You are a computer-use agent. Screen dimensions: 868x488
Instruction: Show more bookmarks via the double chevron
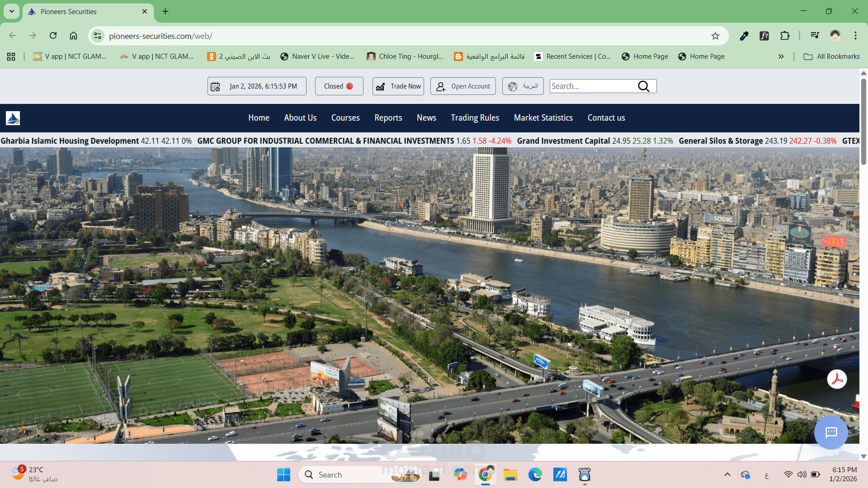pos(781,56)
